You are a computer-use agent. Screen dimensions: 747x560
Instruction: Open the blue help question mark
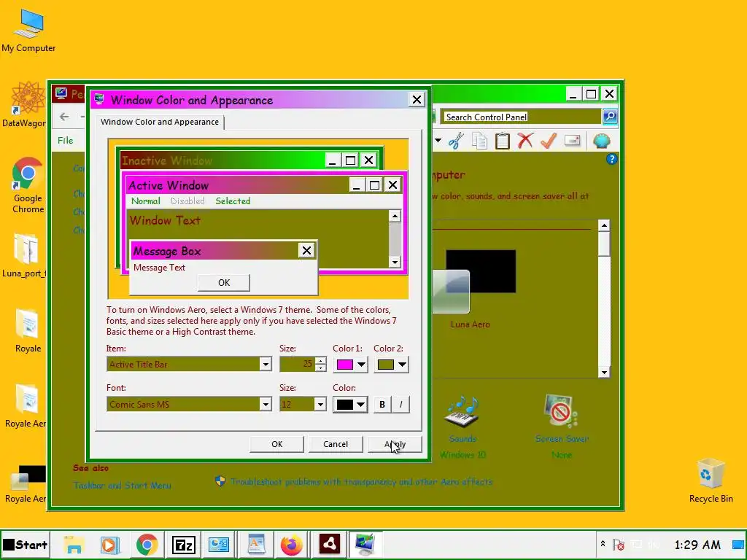click(x=612, y=159)
